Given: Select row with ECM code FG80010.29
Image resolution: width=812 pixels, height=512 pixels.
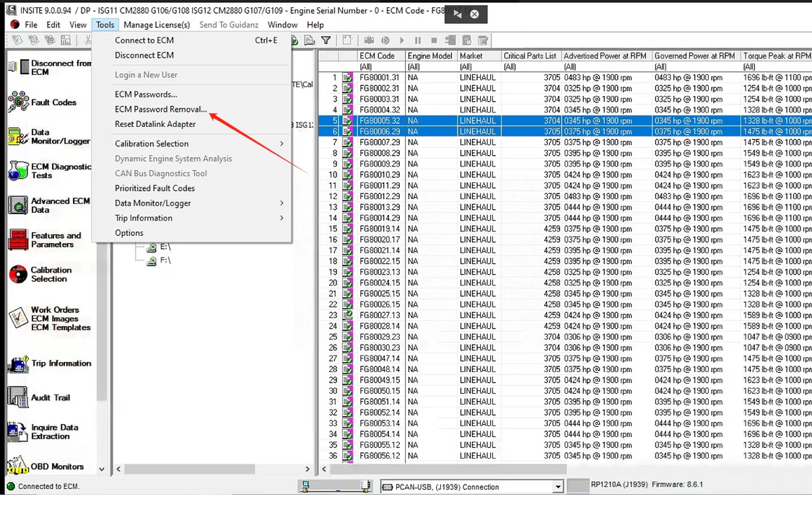Looking at the screenshot, I should [x=379, y=175].
